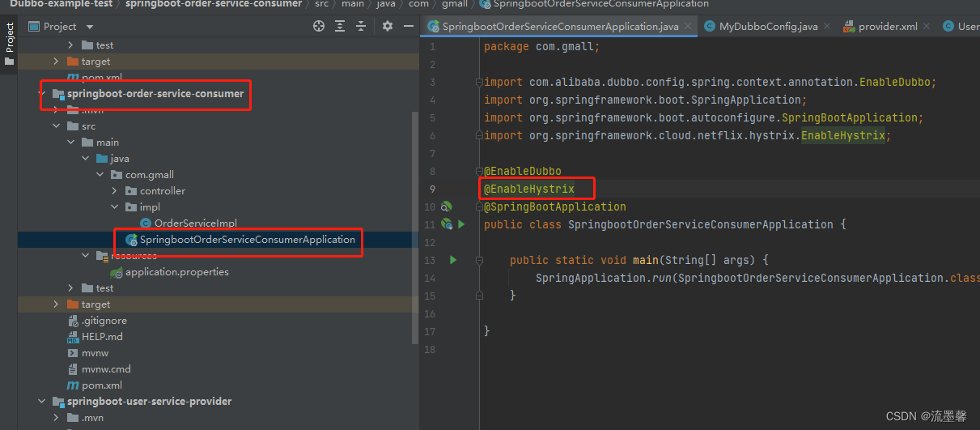Switch to the provider.xml tab
The width and height of the screenshot is (980, 430).
888,26
